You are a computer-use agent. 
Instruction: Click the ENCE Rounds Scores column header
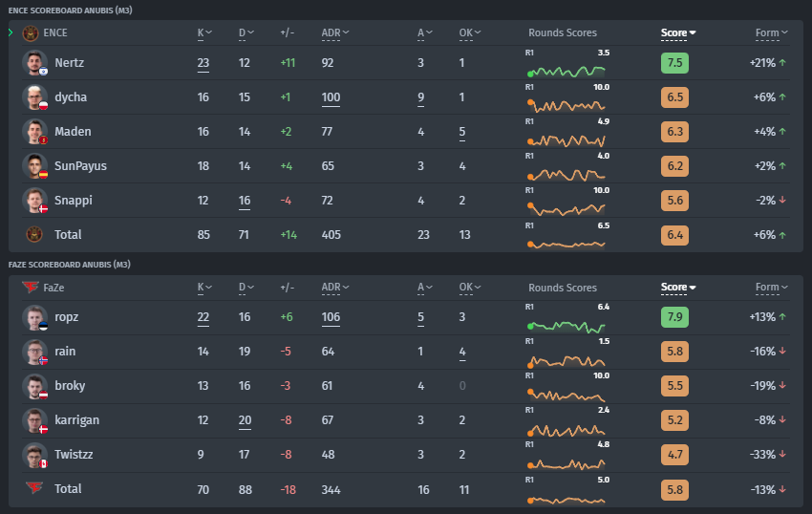(x=563, y=33)
